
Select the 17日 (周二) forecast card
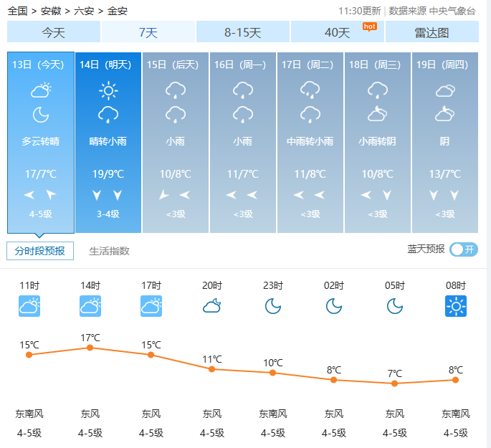pyautogui.click(x=310, y=142)
